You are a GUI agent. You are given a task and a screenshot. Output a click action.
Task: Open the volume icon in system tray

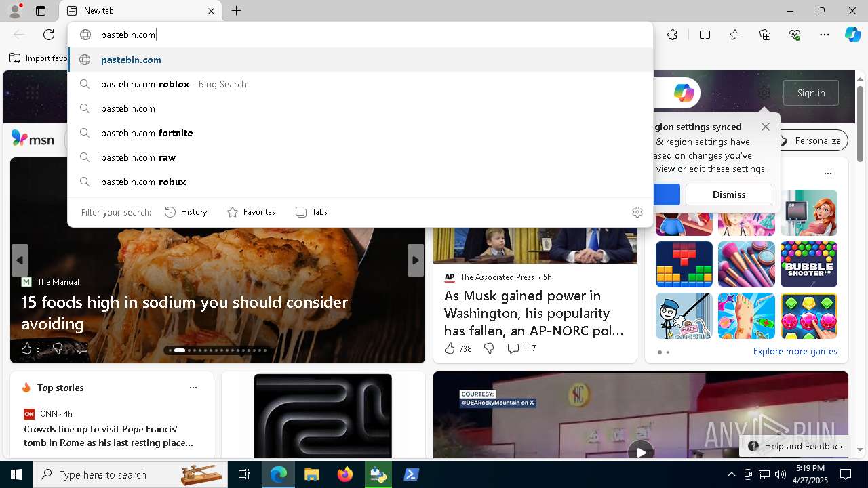780,474
